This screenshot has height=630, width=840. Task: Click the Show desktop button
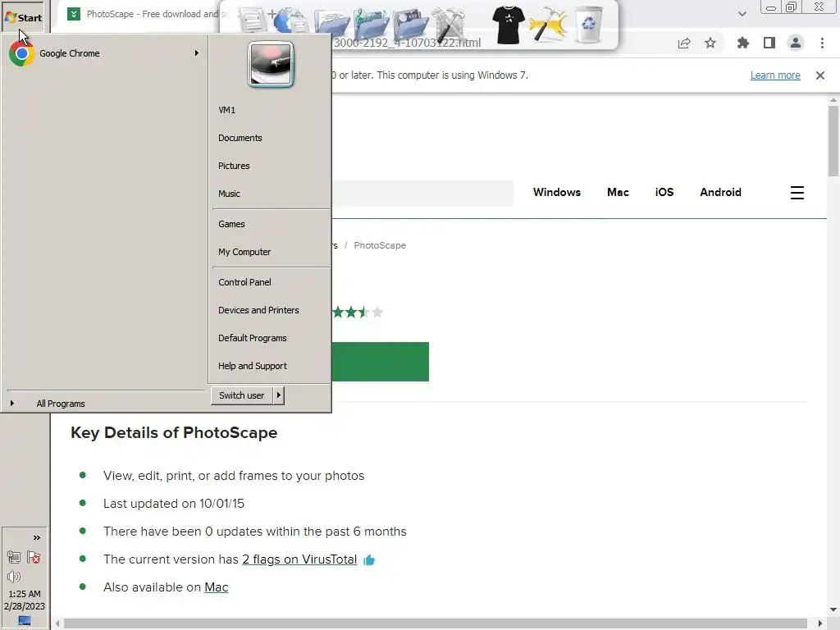coord(25,620)
